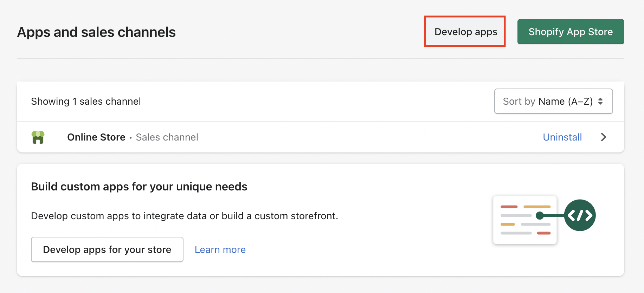This screenshot has height=293, width=644.
Task: Click the Develop apps button
Action: [465, 32]
